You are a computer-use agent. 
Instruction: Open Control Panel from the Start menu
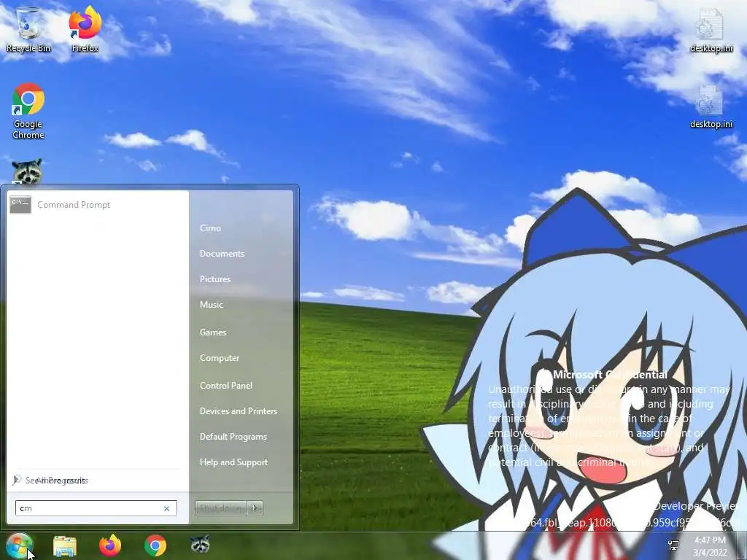(226, 386)
